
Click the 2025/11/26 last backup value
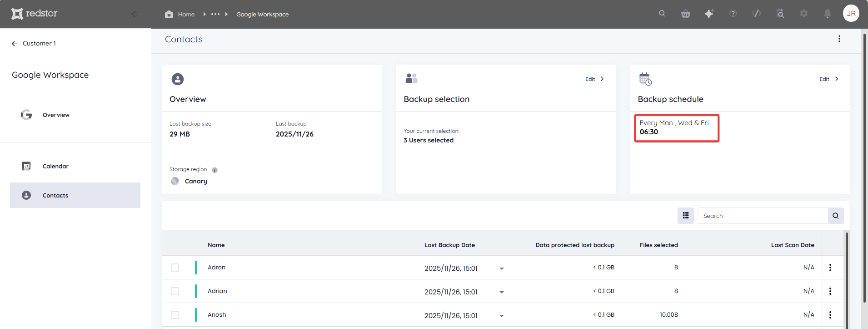(x=294, y=134)
